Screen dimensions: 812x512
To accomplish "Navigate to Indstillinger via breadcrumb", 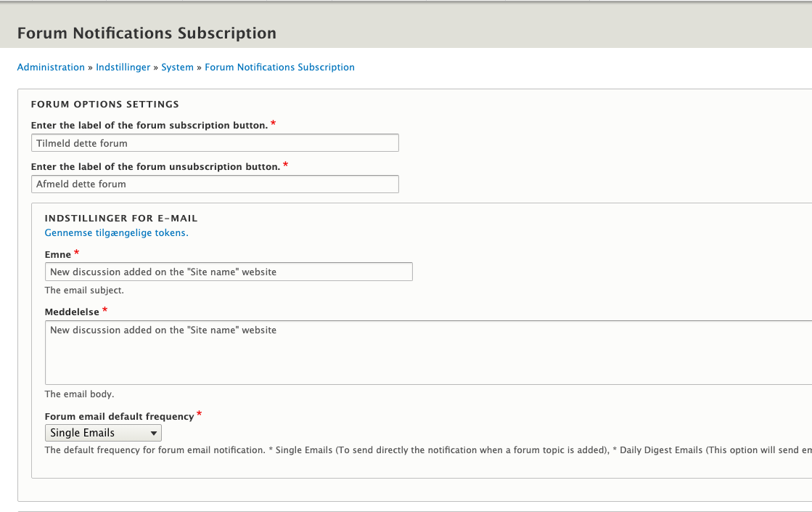I will [x=123, y=67].
